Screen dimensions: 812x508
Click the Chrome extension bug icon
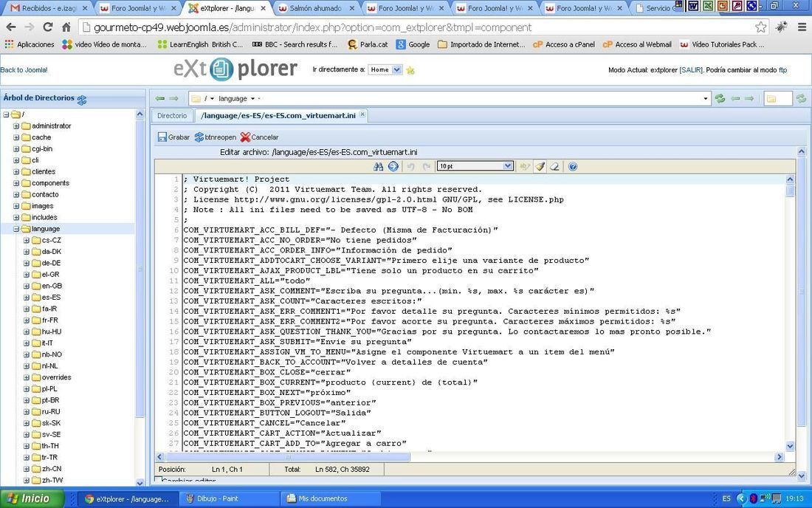(782, 27)
